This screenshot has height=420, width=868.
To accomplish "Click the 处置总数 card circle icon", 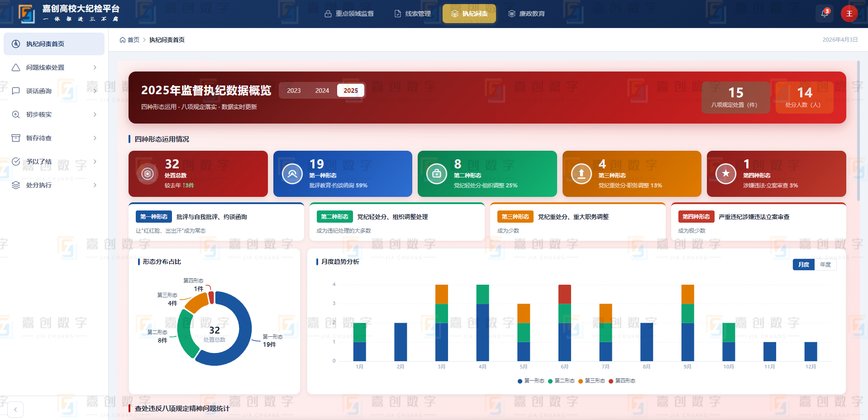I will coord(148,174).
